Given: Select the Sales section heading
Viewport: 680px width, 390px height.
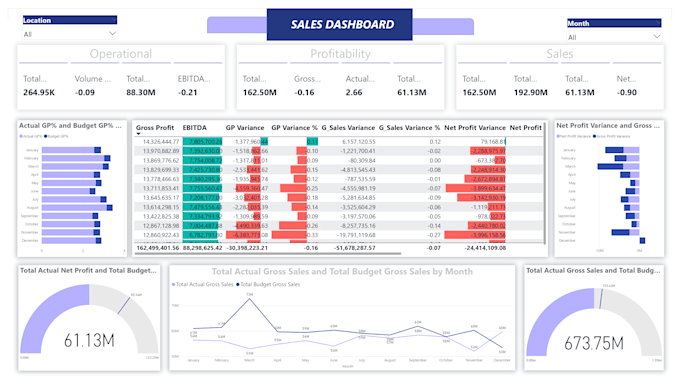Looking at the screenshot, I should (559, 54).
